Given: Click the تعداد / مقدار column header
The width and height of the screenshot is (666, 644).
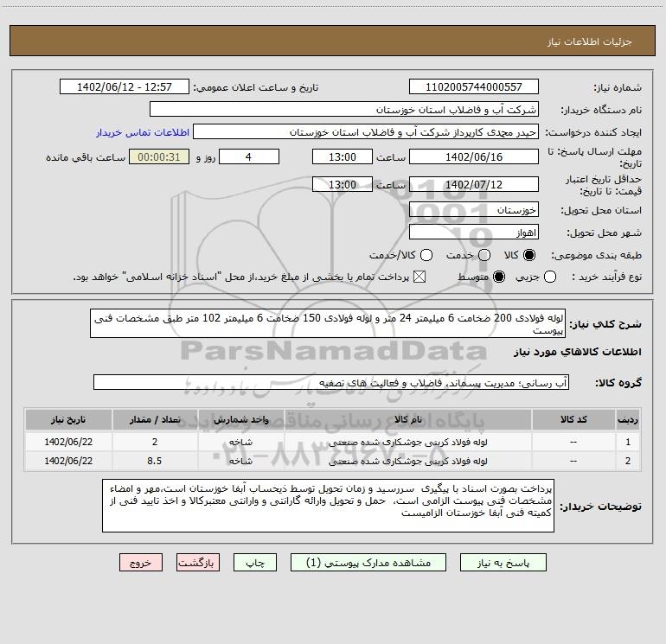Looking at the screenshot, I should [x=155, y=419].
